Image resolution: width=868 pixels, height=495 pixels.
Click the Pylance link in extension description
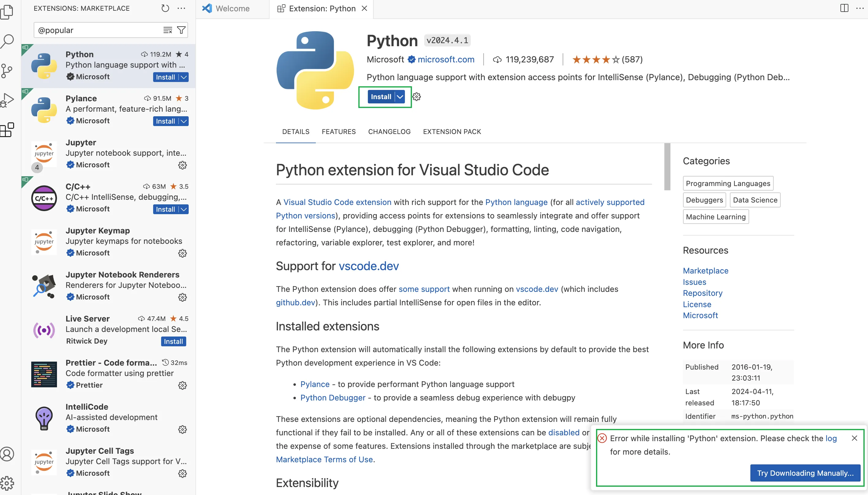315,384
